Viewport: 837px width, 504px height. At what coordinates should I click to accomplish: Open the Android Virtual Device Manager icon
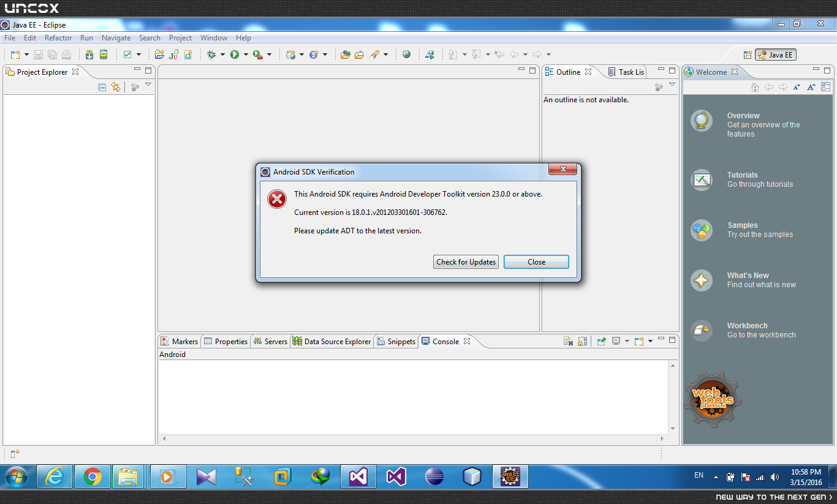104,55
